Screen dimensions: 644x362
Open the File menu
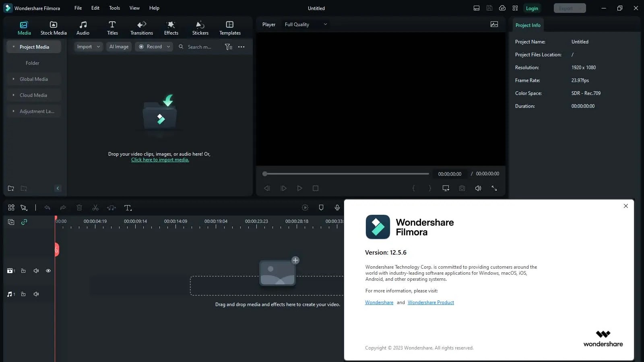78,8
